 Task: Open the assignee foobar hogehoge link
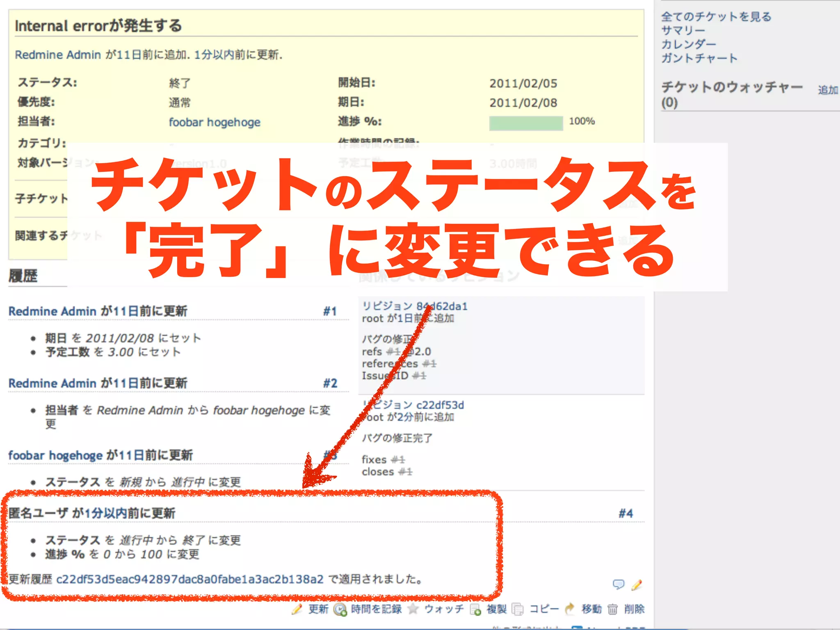point(215,122)
